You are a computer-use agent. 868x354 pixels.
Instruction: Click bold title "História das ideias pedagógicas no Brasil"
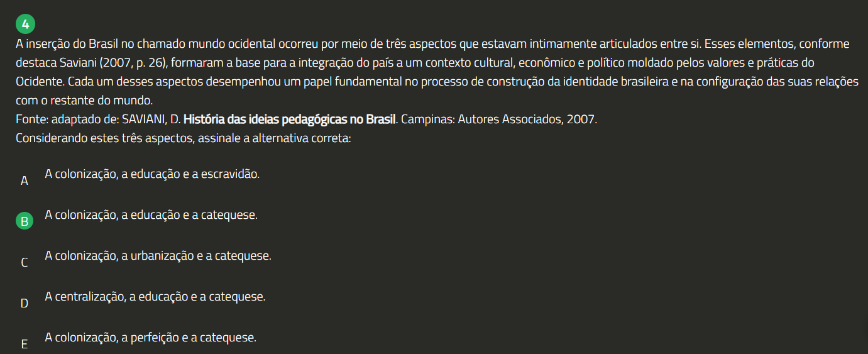[289, 119]
